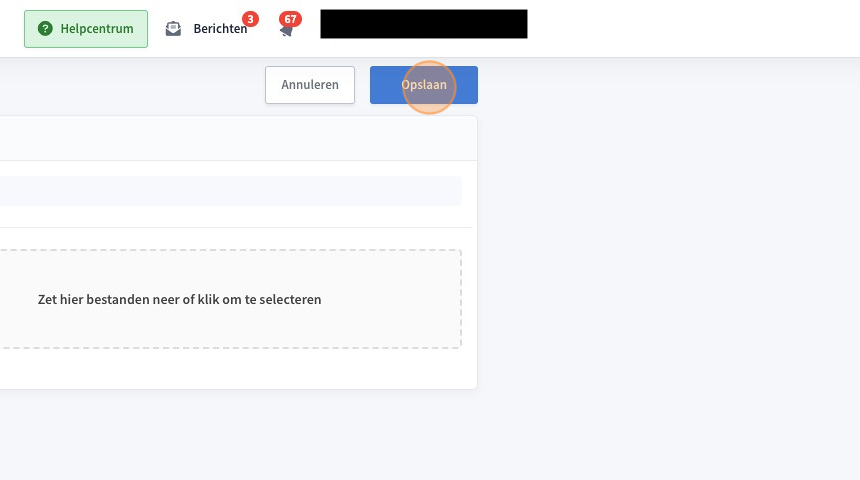Click the gray input field in card

coord(230,191)
